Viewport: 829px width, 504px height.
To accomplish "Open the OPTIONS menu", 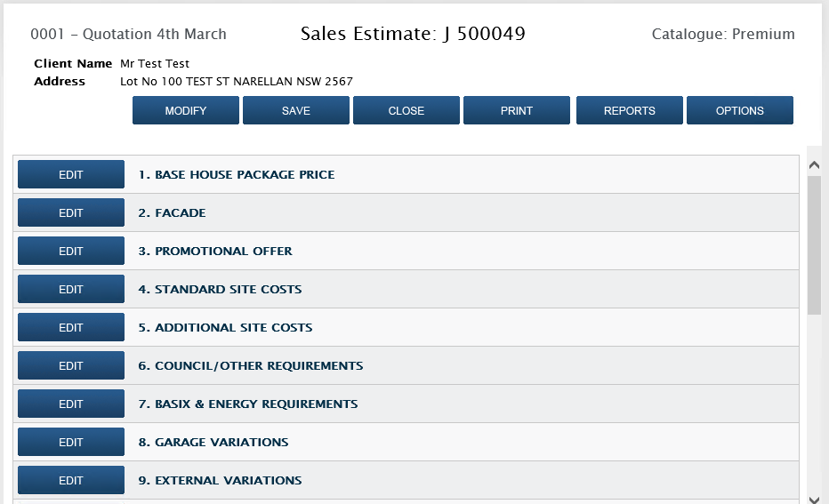I will point(740,110).
